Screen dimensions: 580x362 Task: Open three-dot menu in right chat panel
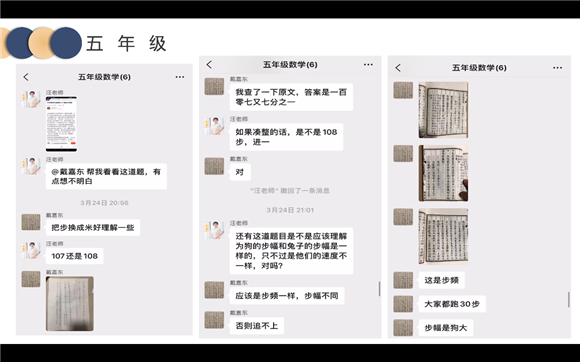(557, 68)
